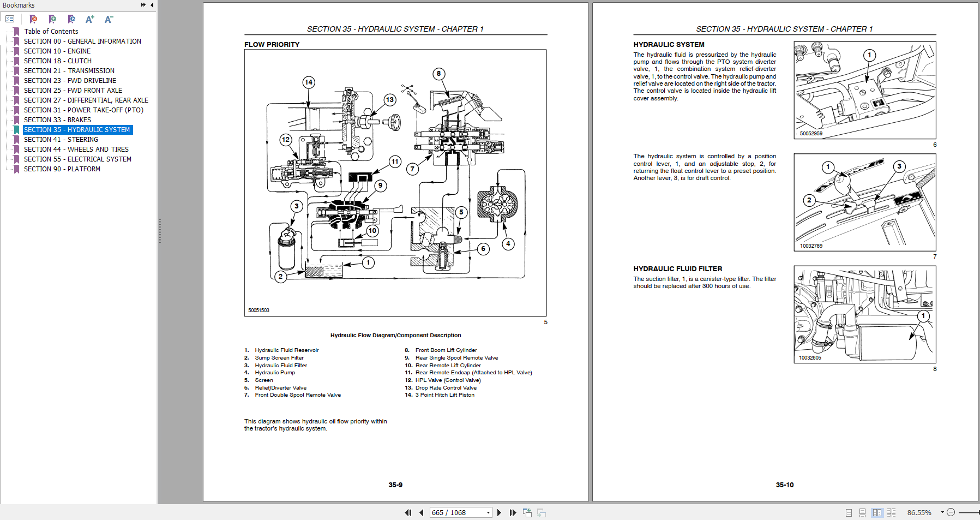Open the page number dropdown
Screen dimensions: 980x520
coord(487,512)
